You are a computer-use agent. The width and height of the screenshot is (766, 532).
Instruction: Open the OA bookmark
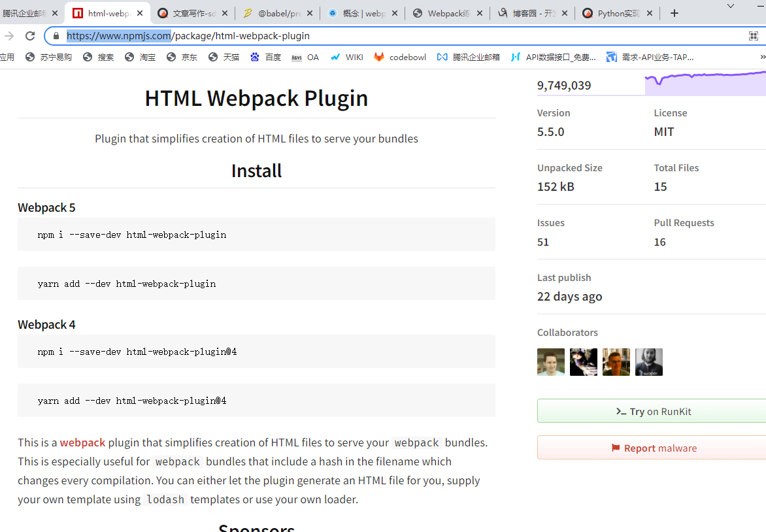pyautogui.click(x=305, y=57)
